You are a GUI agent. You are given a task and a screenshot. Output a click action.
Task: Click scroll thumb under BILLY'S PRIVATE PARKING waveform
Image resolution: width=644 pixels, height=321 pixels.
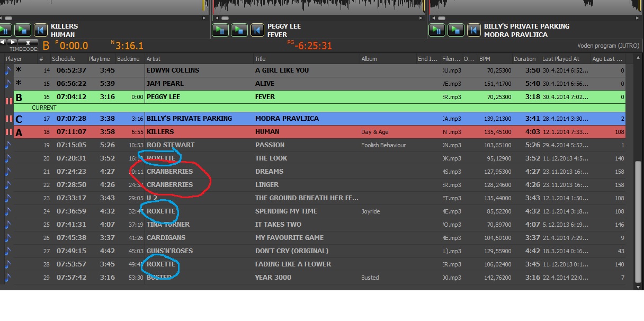pyautogui.click(x=441, y=18)
